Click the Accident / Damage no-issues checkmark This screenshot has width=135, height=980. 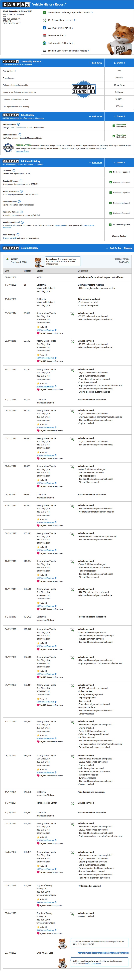[110, 213]
